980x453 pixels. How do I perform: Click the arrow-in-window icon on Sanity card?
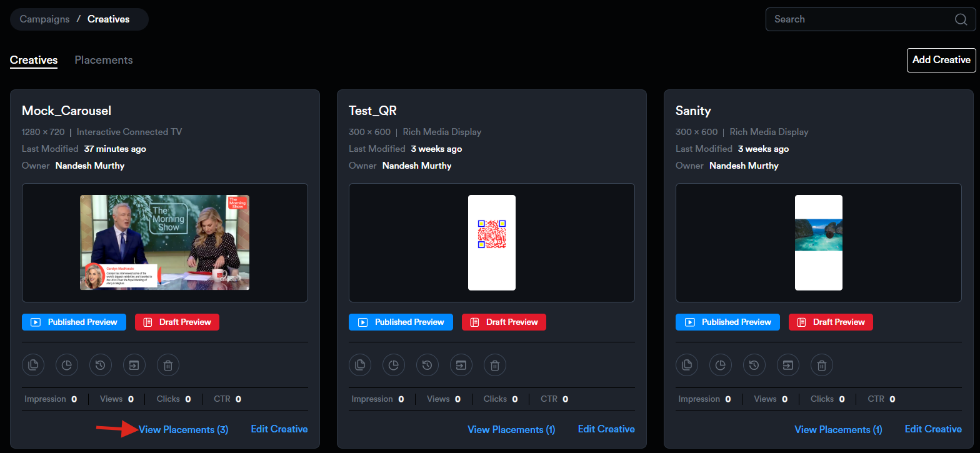pyautogui.click(x=787, y=365)
